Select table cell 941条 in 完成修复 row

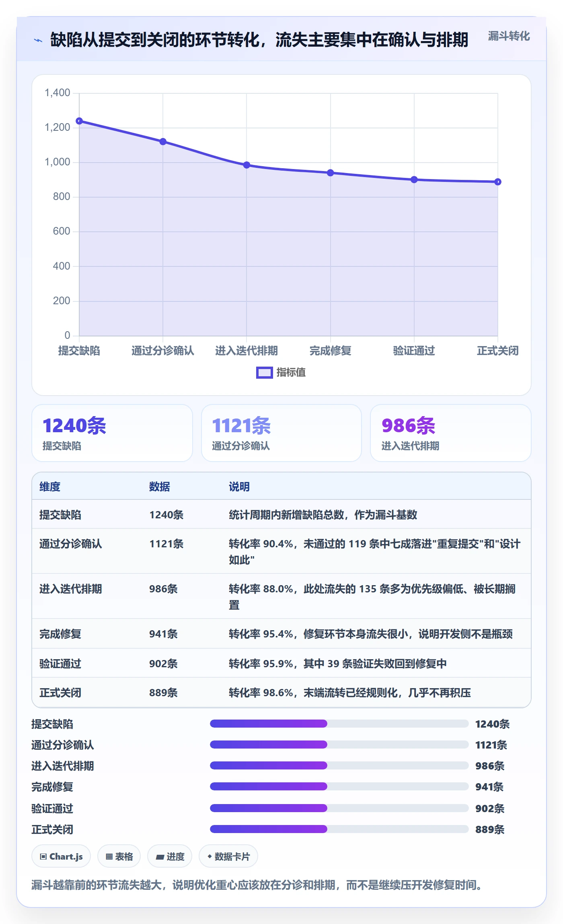pyautogui.click(x=163, y=634)
